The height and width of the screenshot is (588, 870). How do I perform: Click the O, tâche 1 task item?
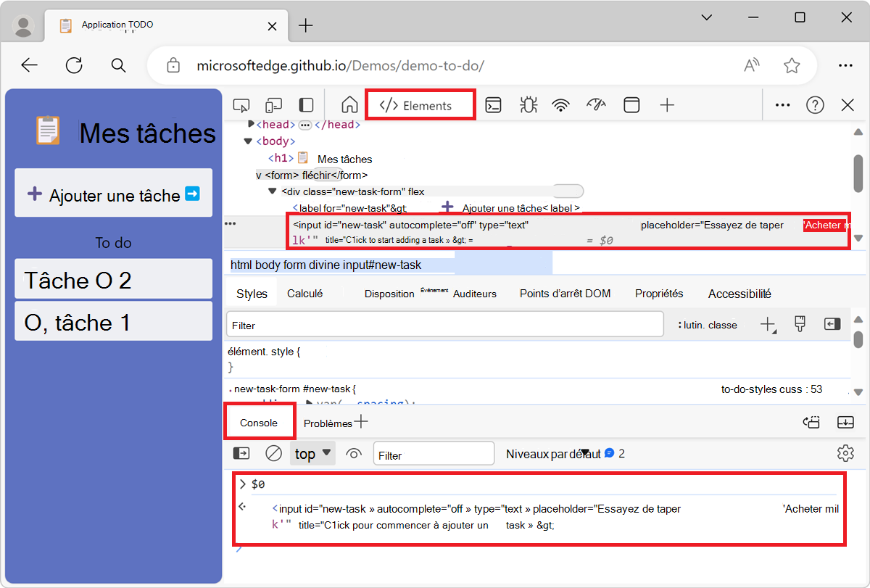(x=113, y=321)
